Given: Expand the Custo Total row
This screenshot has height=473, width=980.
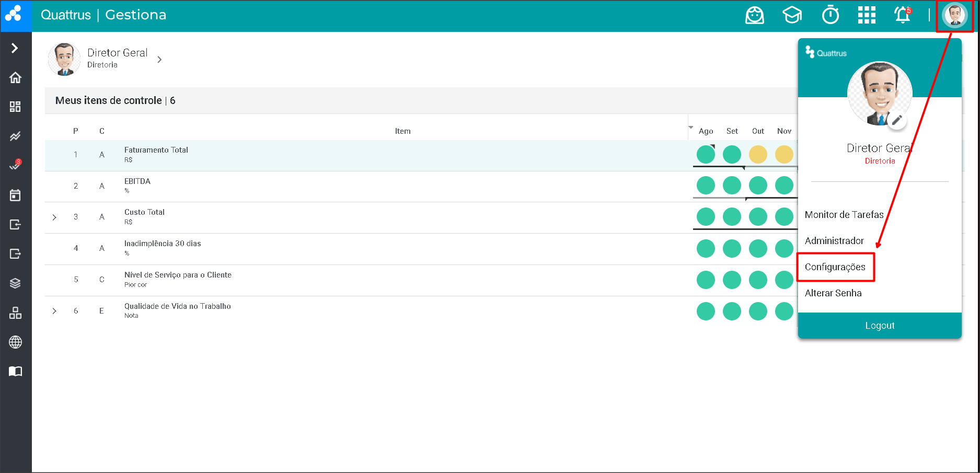Looking at the screenshot, I should (54, 217).
